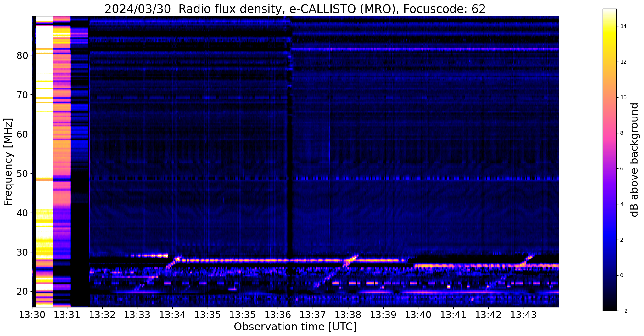Click the 60 MHz frequency axis tick
The height and width of the screenshot is (336, 644).
[22, 134]
